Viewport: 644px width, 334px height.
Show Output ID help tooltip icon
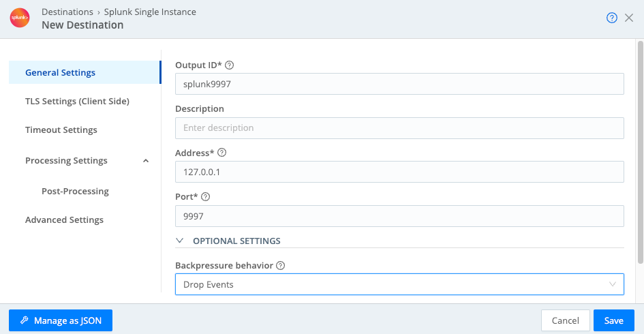[230, 65]
